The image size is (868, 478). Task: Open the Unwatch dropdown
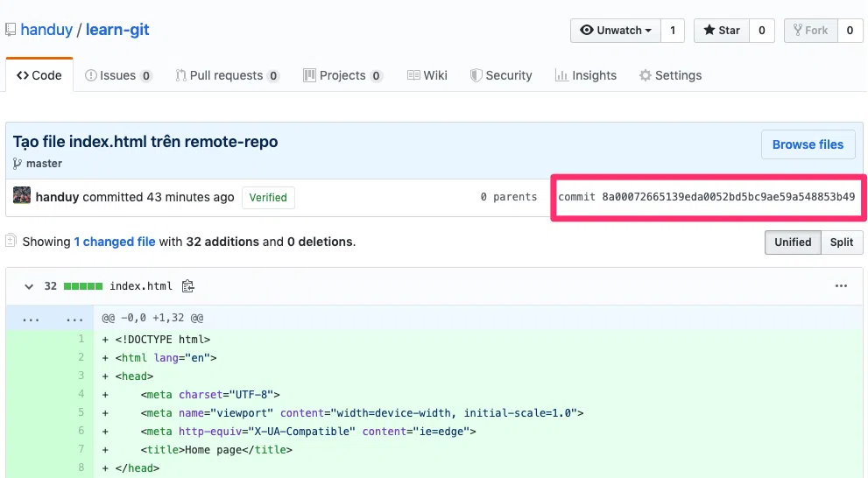coord(616,31)
